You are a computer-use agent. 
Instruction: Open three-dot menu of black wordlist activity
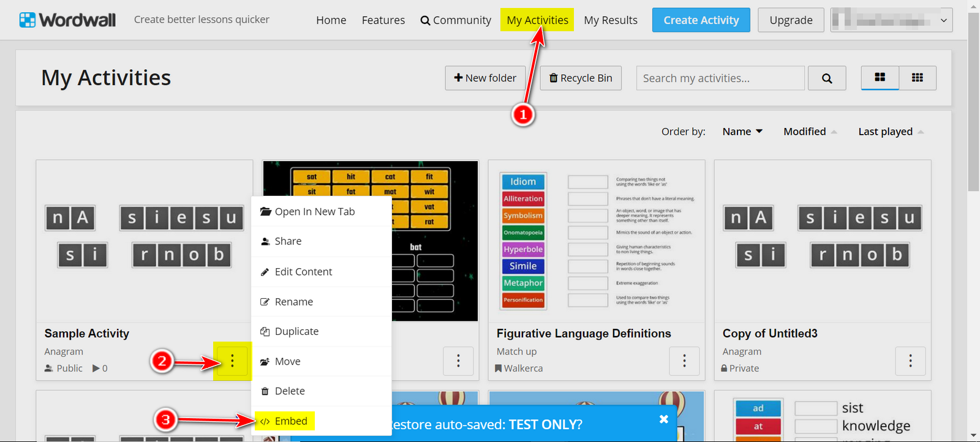pos(458,361)
